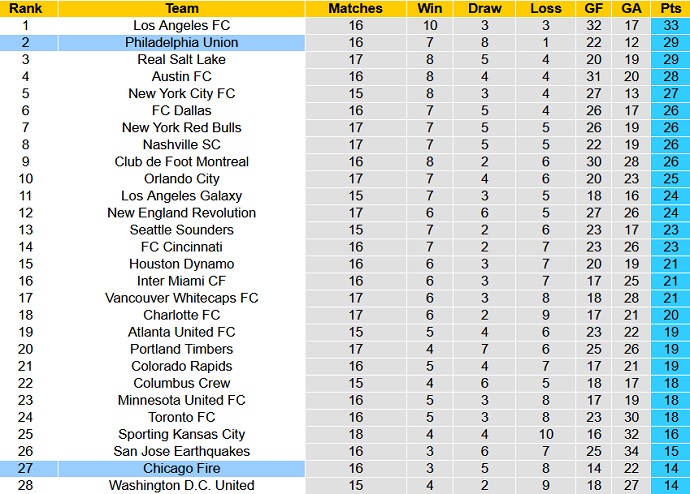This screenshot has height=494, width=690.
Task: Click the GF column header
Action: pyautogui.click(x=593, y=8)
